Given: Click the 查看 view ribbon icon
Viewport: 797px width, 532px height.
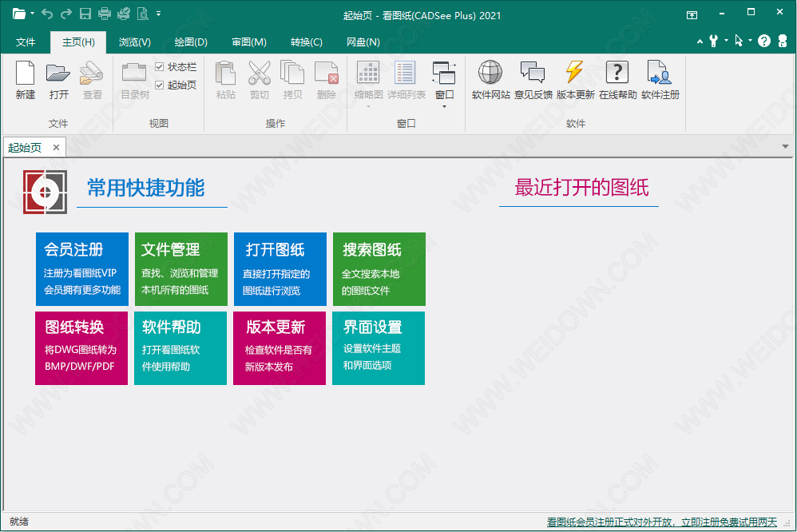Looking at the screenshot, I should [x=92, y=81].
